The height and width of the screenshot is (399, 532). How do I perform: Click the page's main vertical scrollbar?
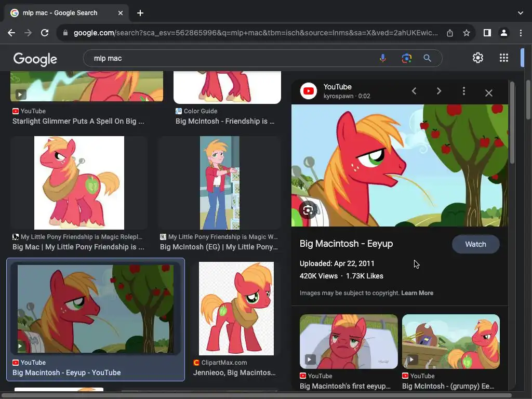pos(528,100)
